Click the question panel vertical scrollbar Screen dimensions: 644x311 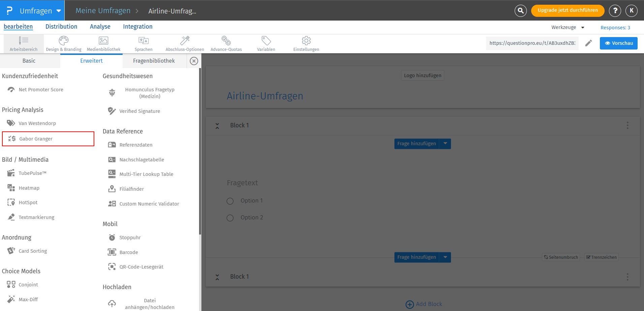click(x=200, y=152)
